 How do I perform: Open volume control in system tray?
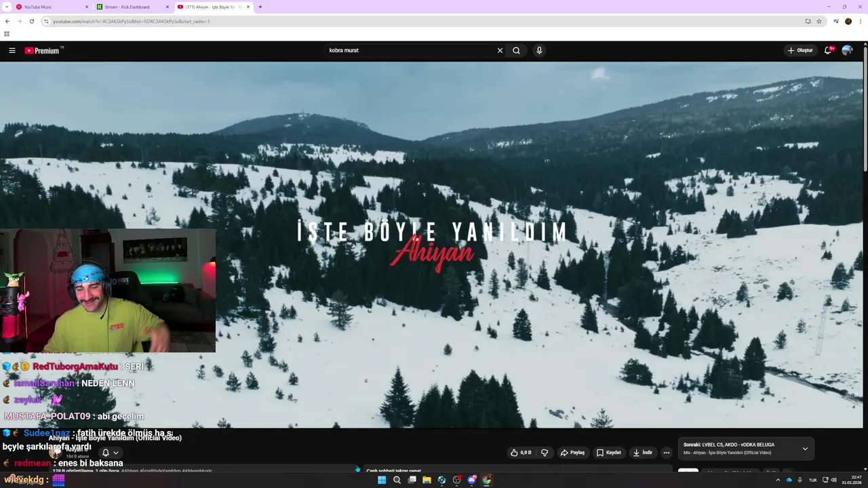pyautogui.click(x=833, y=480)
